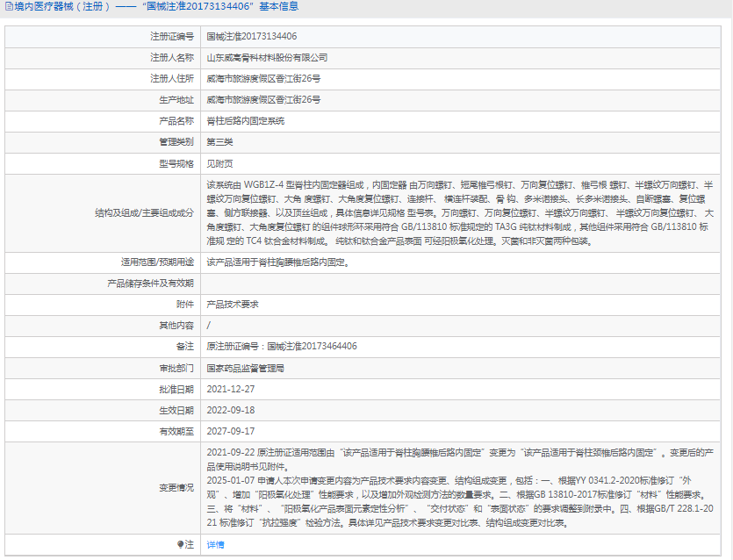The image size is (733, 560).
Task: Open the 详情 link in the 注 row
Action: [215, 544]
